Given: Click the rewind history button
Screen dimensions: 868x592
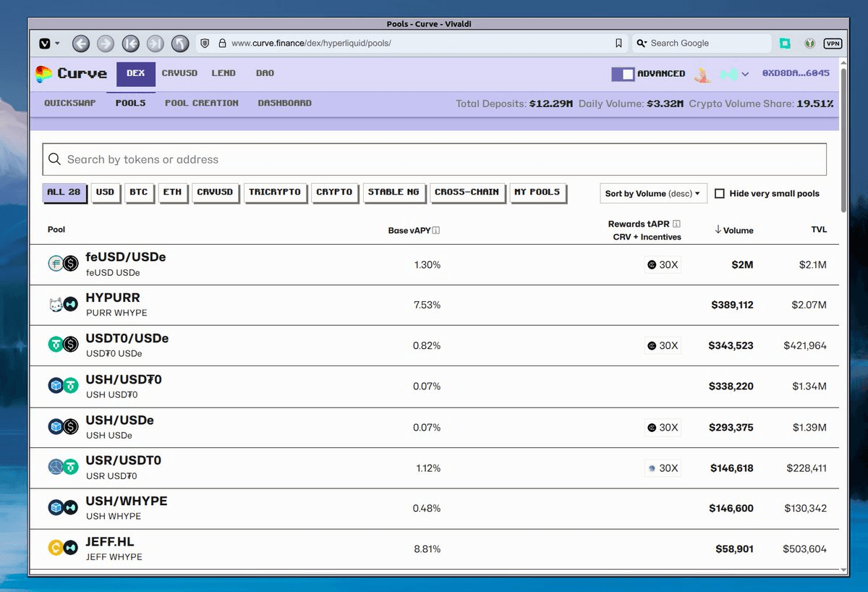Looking at the screenshot, I should click(131, 43).
